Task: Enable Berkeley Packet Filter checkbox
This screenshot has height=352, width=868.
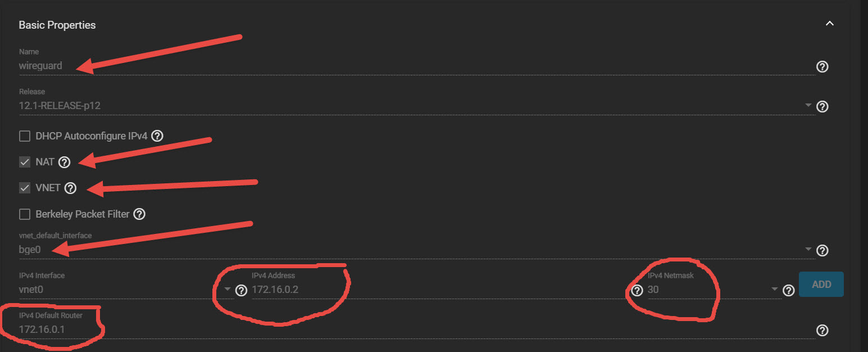Action: (x=25, y=214)
